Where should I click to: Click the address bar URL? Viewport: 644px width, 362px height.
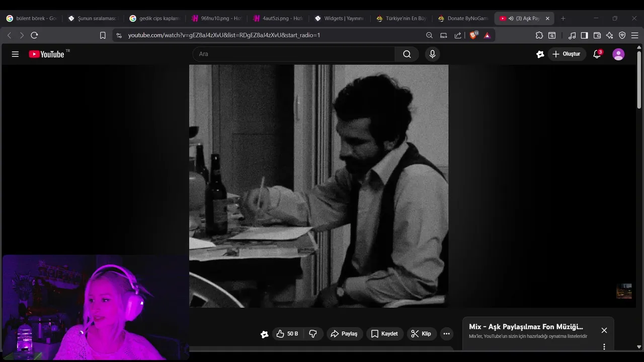pos(224,35)
